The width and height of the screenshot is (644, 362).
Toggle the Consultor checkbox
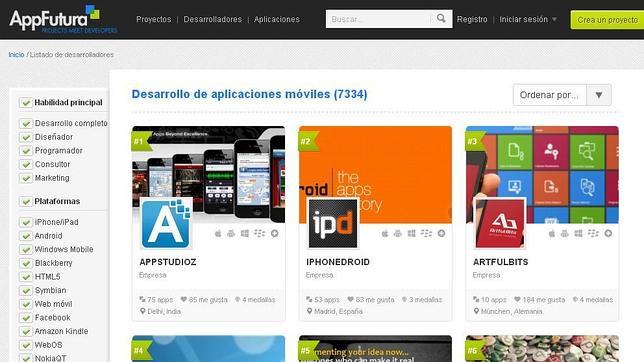(x=25, y=164)
